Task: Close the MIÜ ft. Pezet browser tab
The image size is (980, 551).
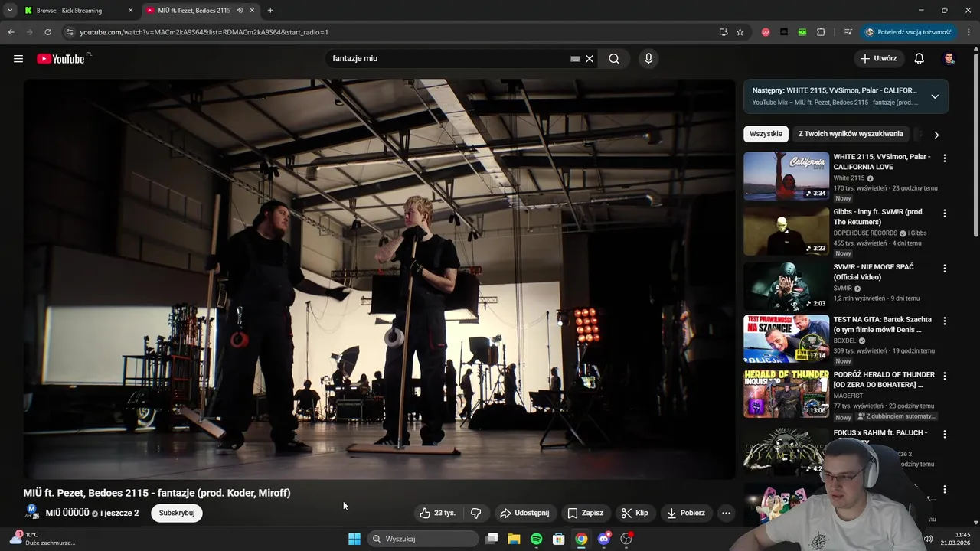Action: coord(253,11)
